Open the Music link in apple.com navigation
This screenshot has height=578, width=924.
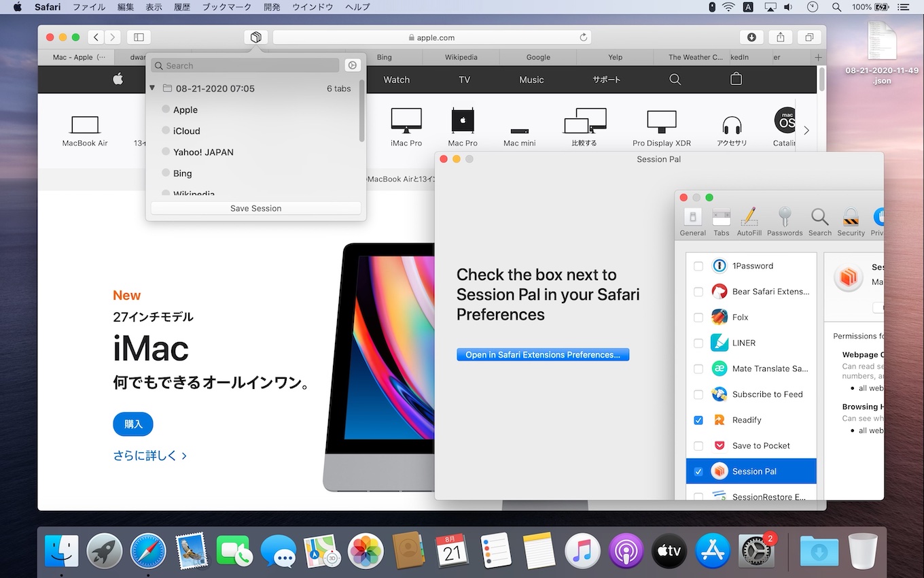click(x=531, y=80)
